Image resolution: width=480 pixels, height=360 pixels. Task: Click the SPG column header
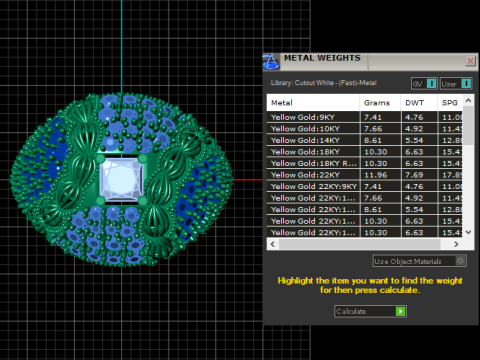click(x=450, y=103)
